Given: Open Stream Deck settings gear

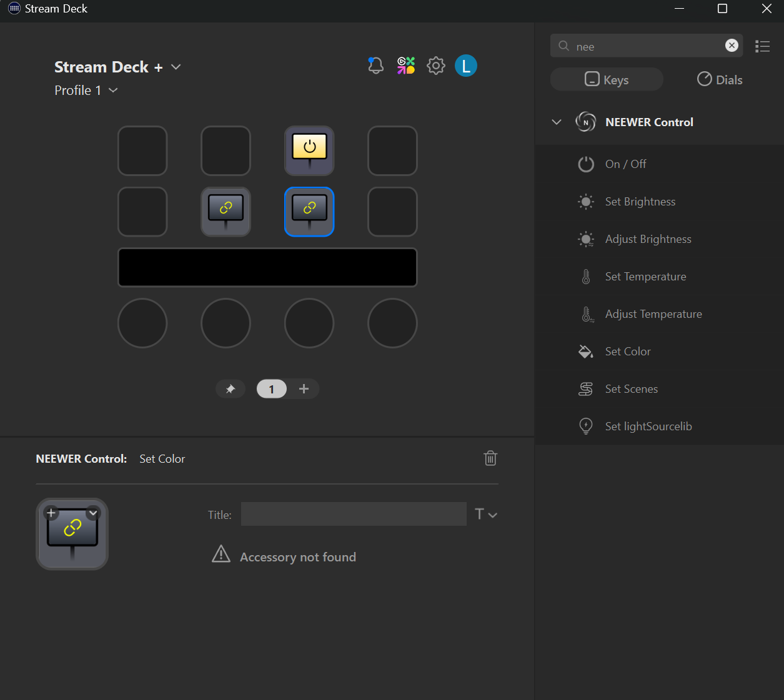Looking at the screenshot, I should coord(436,66).
